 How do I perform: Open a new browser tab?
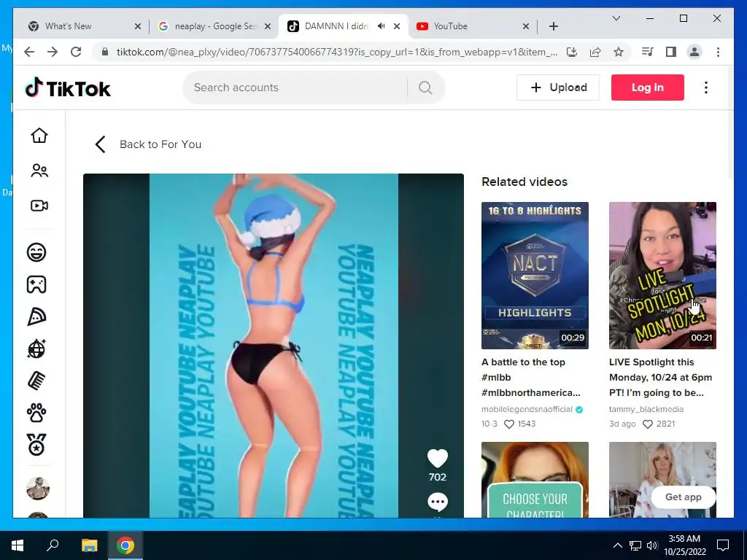[x=553, y=26]
